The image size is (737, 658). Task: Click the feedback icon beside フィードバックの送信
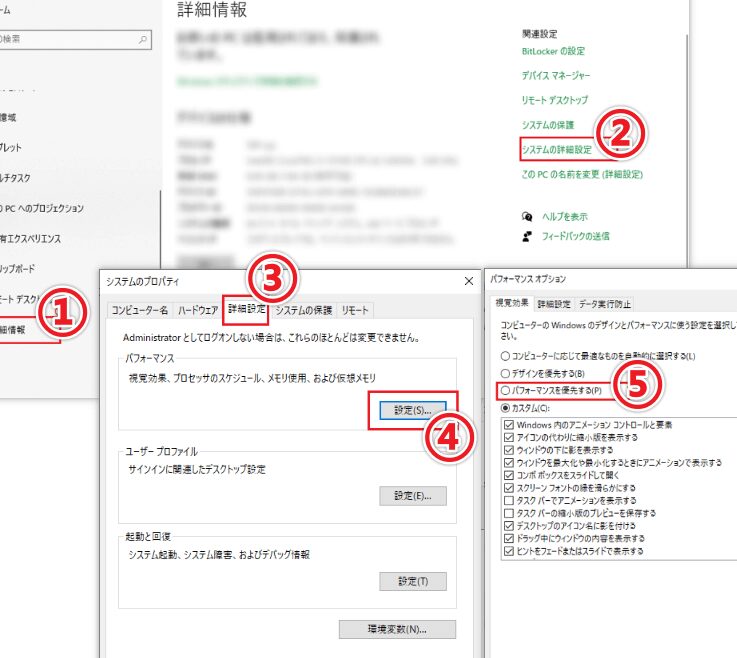tap(527, 236)
